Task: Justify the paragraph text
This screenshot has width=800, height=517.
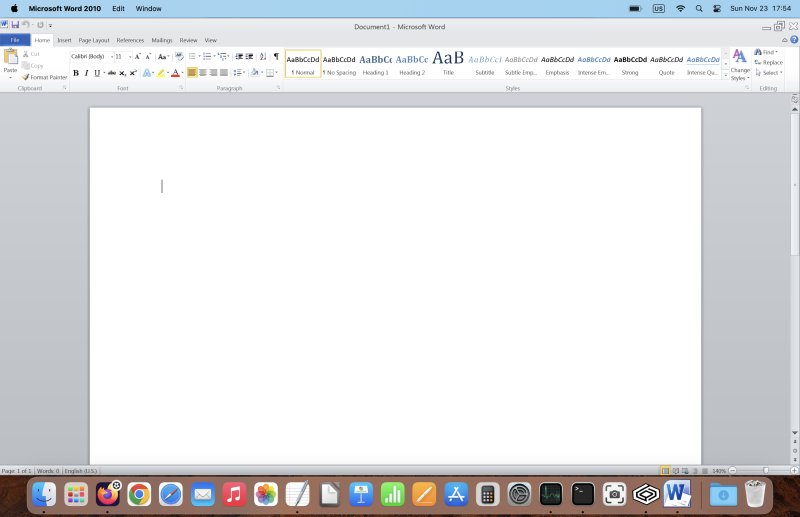Action: 223,73
